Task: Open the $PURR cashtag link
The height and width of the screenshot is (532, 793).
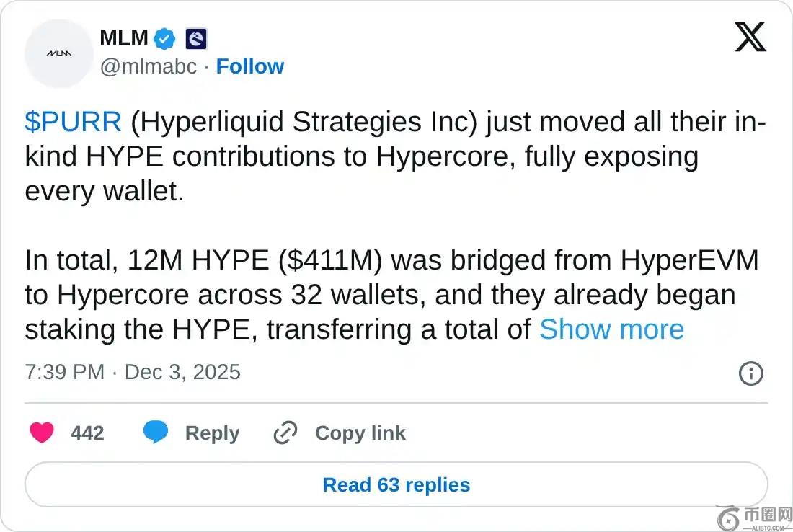Action: point(73,123)
